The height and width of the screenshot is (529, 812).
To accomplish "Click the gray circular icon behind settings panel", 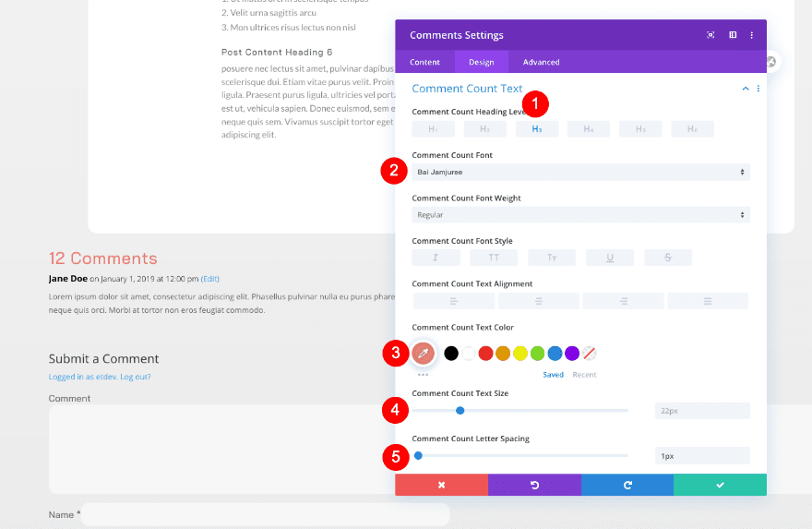I will tap(771, 62).
